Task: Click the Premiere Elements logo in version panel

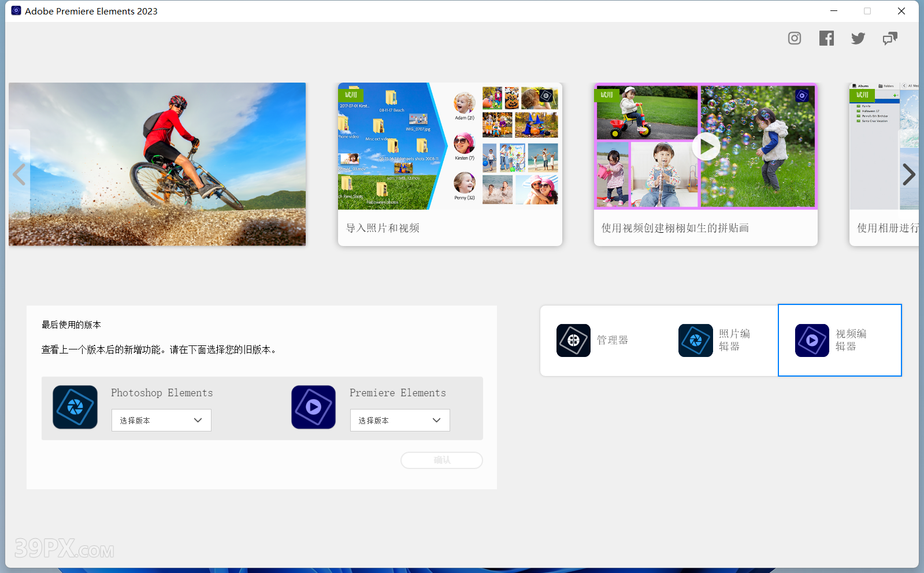Action: [313, 407]
